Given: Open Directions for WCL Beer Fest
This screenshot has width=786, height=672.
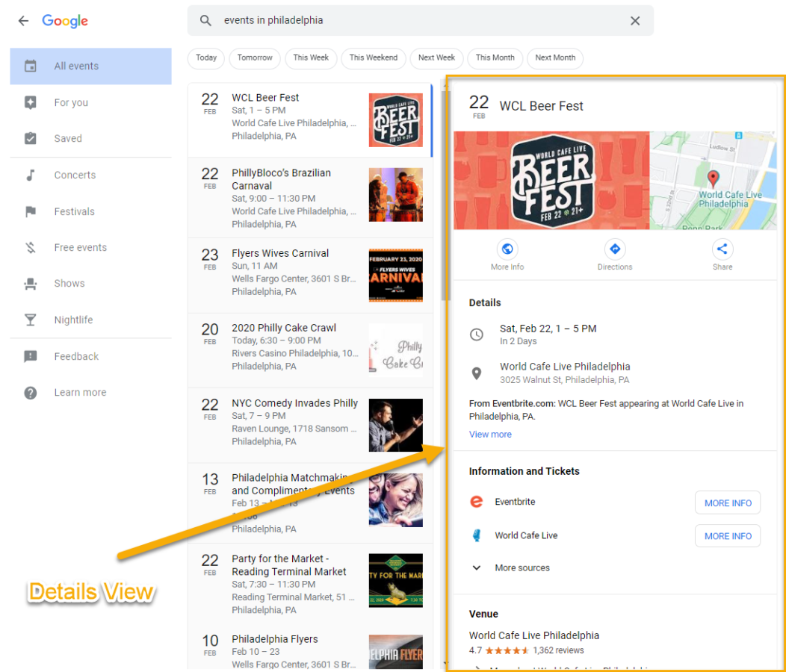Looking at the screenshot, I should pyautogui.click(x=614, y=249).
